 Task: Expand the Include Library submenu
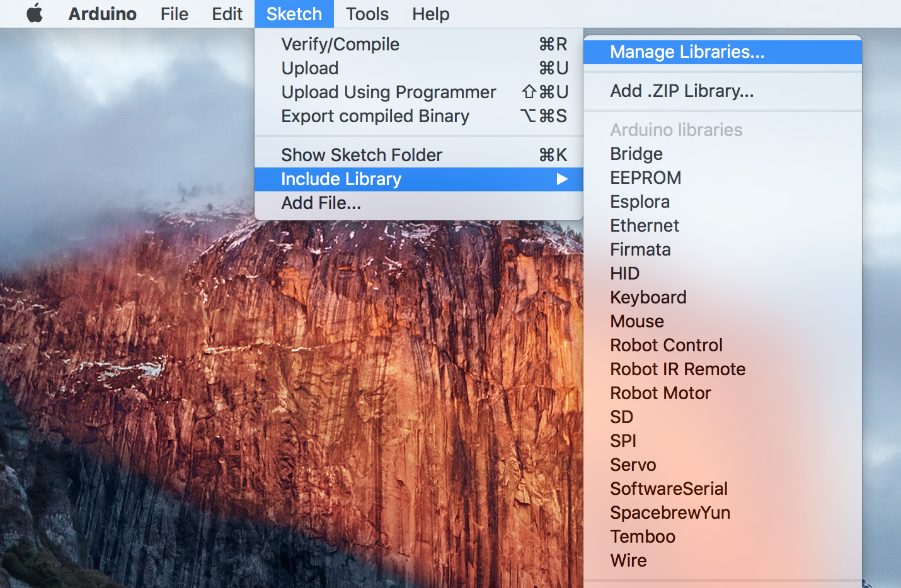point(418,179)
